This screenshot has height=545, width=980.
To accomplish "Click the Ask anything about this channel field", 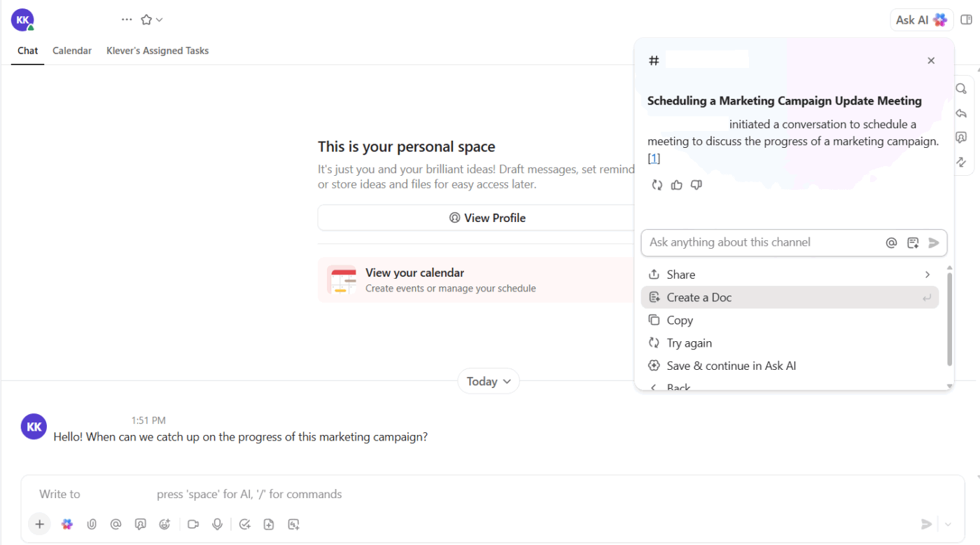I will 763,242.
